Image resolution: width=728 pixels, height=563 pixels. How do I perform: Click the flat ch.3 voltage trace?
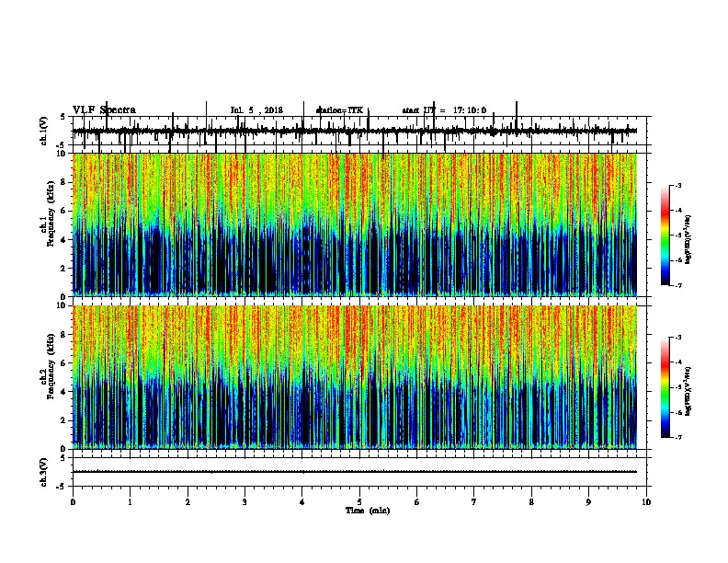coord(355,472)
